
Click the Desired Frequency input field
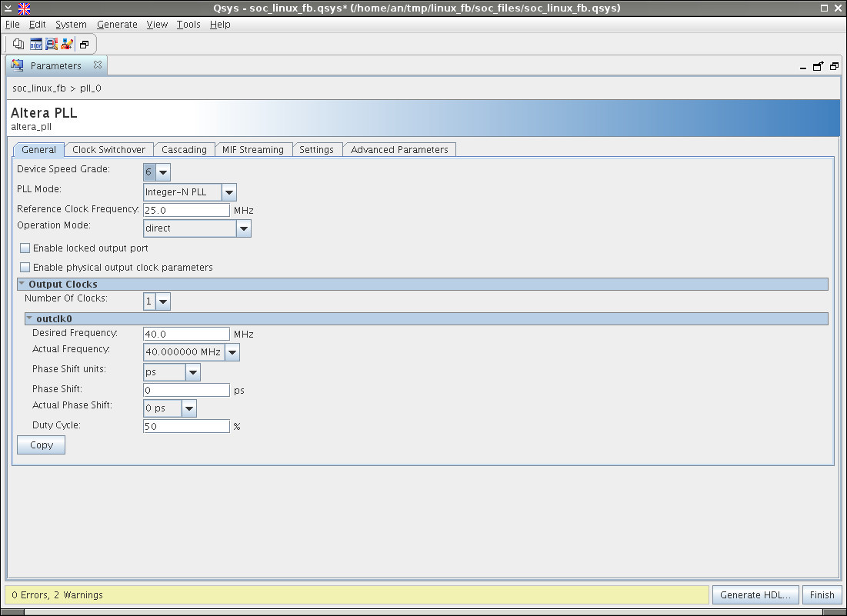[186, 334]
